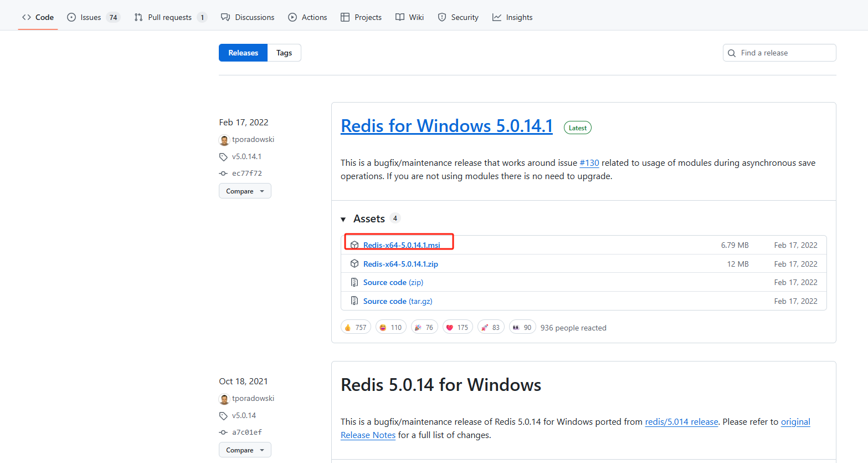Open the Actions tab
The width and height of the screenshot is (868, 463).
click(307, 17)
